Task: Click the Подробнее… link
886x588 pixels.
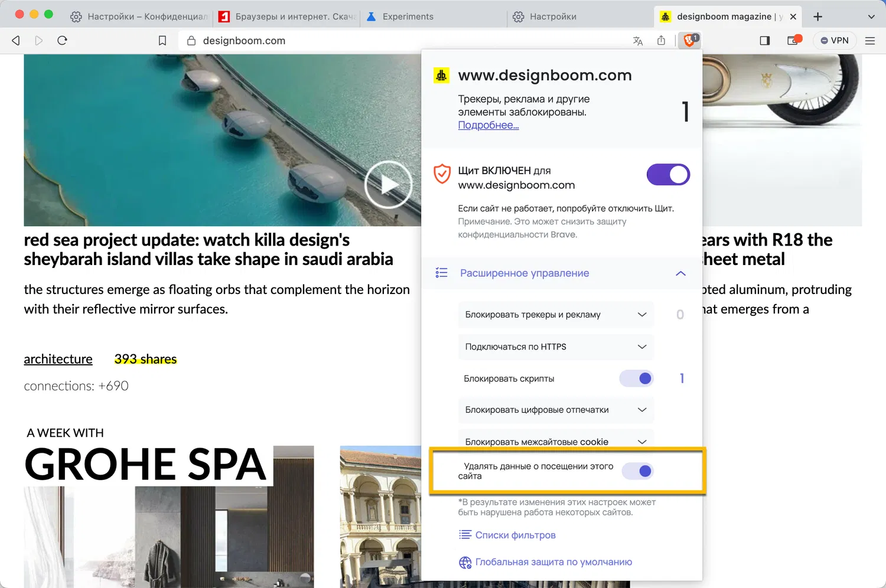Action: point(488,125)
